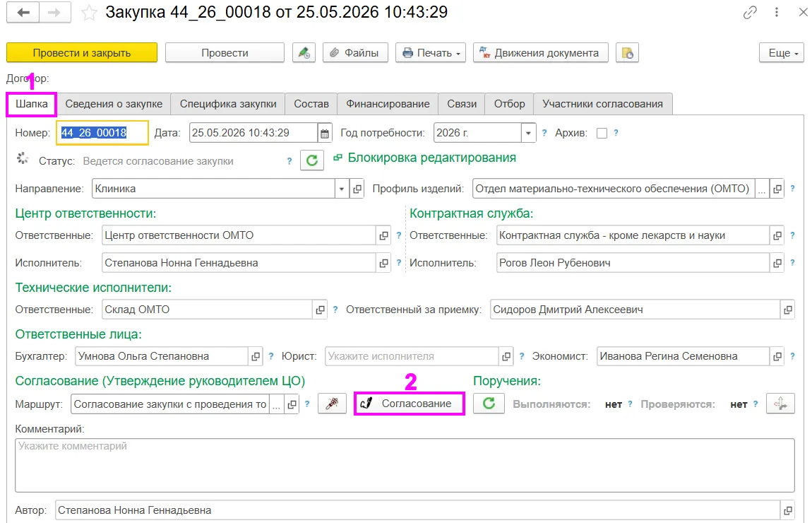The height and width of the screenshot is (523, 812).
Task: Show help hint next to Статус
Action: (289, 161)
